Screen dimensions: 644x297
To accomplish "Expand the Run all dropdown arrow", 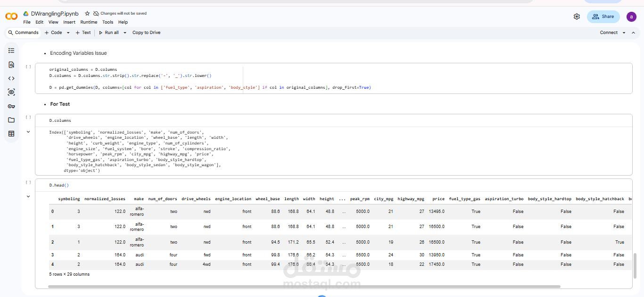I will click(124, 33).
